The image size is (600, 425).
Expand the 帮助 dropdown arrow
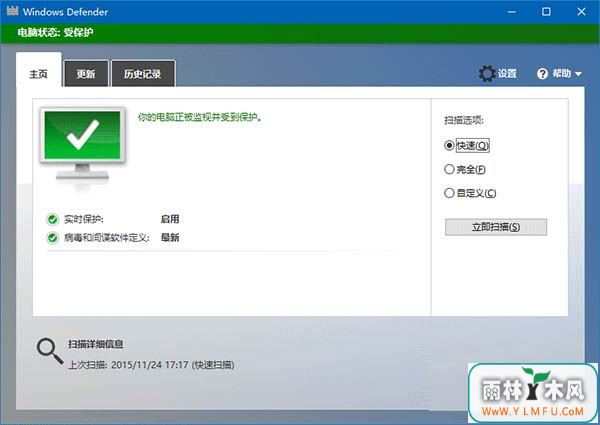(578, 74)
